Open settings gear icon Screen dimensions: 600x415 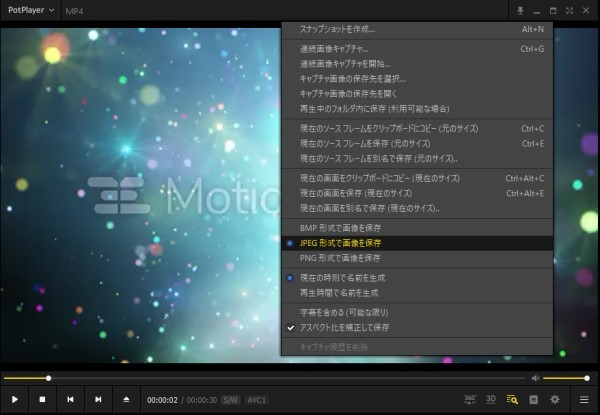(x=554, y=400)
